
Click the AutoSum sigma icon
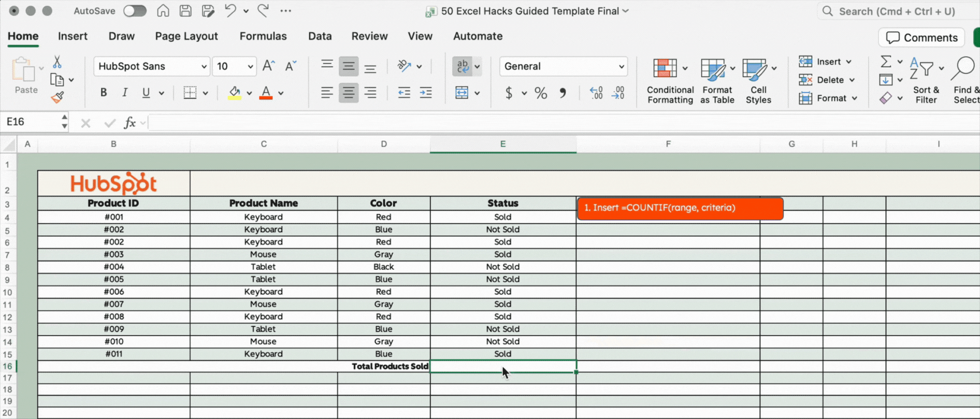click(886, 62)
